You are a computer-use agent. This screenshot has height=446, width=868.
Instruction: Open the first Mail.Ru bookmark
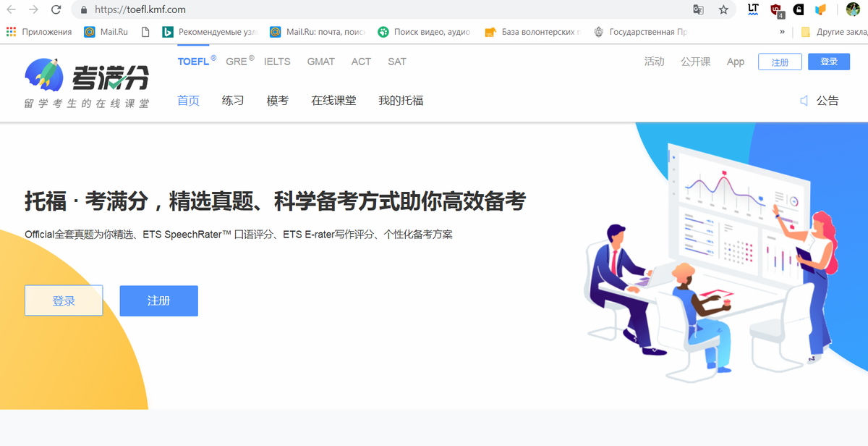106,32
